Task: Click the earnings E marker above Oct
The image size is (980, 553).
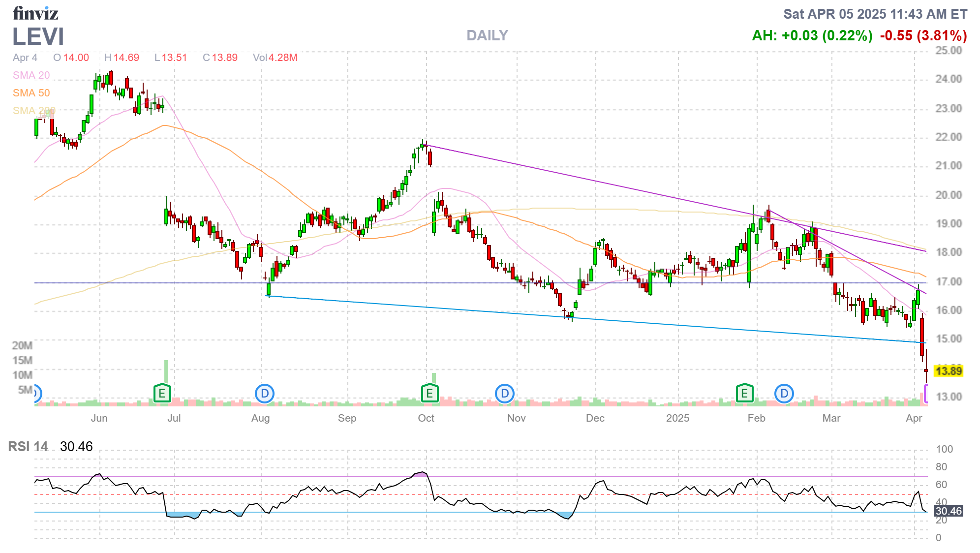Action: click(429, 394)
